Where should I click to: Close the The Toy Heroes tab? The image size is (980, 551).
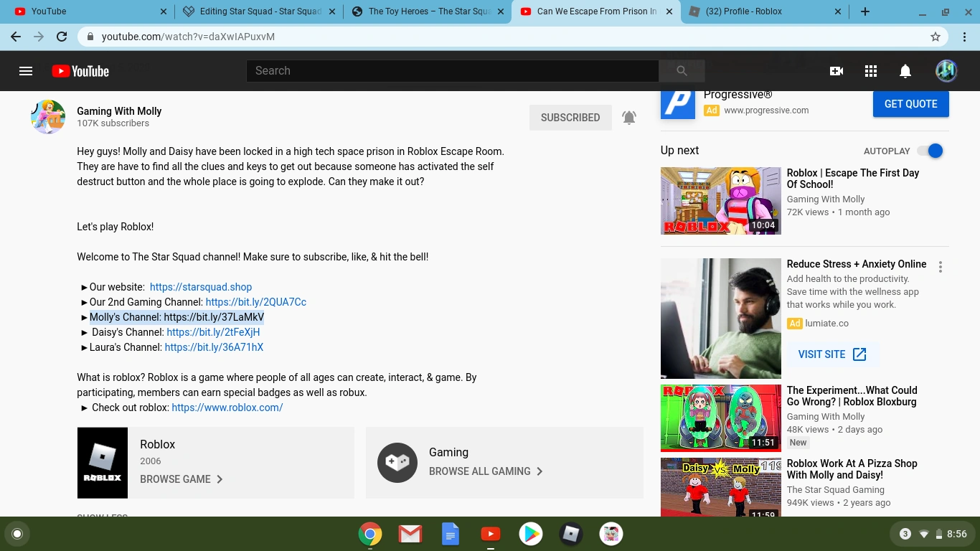pos(501,11)
